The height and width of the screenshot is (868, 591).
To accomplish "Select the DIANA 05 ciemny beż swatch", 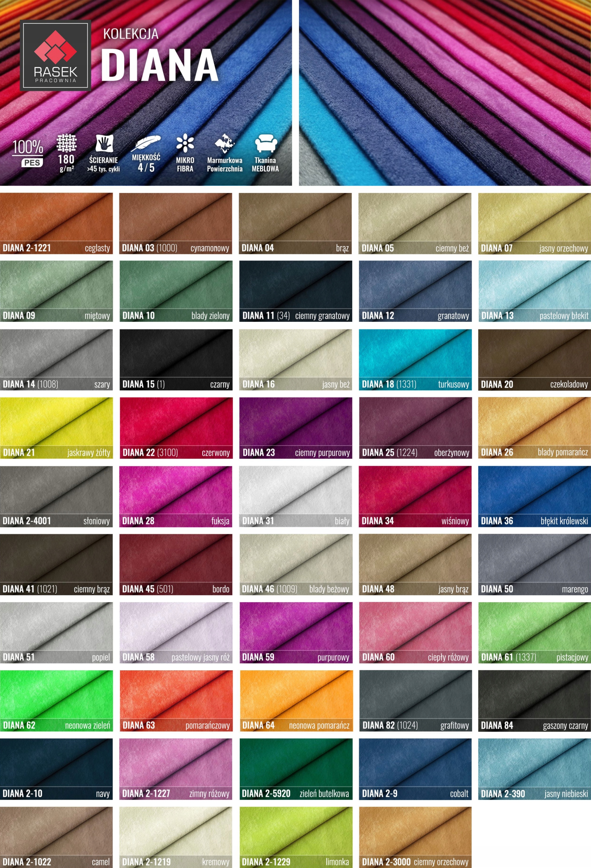I will click(x=415, y=223).
